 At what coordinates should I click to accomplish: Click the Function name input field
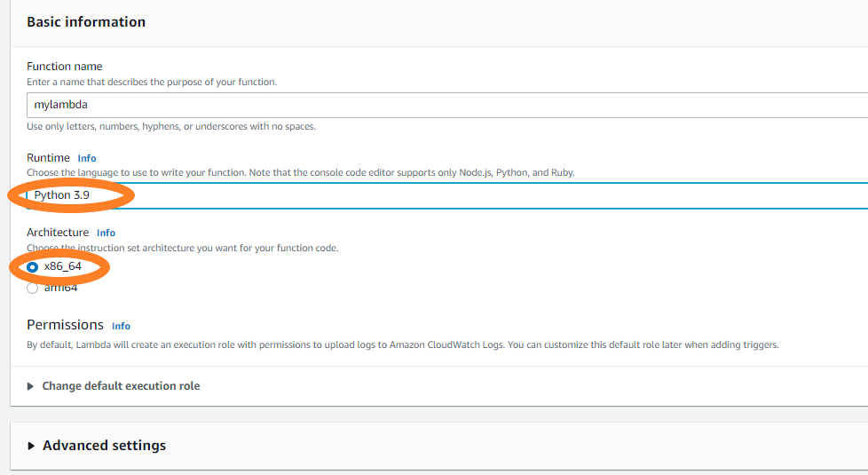(444, 105)
